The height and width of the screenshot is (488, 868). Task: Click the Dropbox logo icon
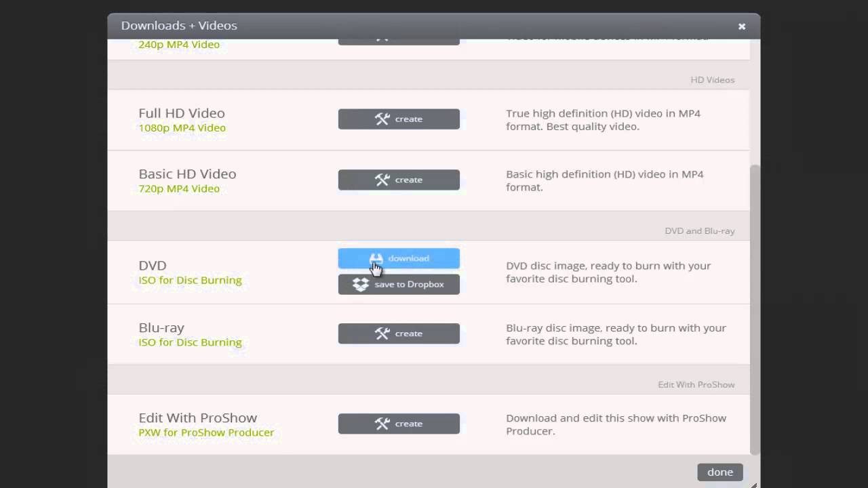(361, 285)
